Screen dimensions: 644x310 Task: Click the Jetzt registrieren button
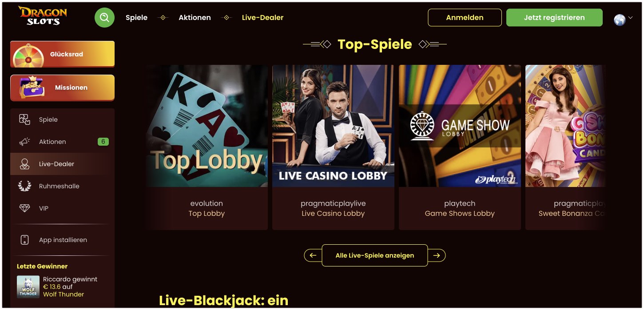click(x=554, y=18)
